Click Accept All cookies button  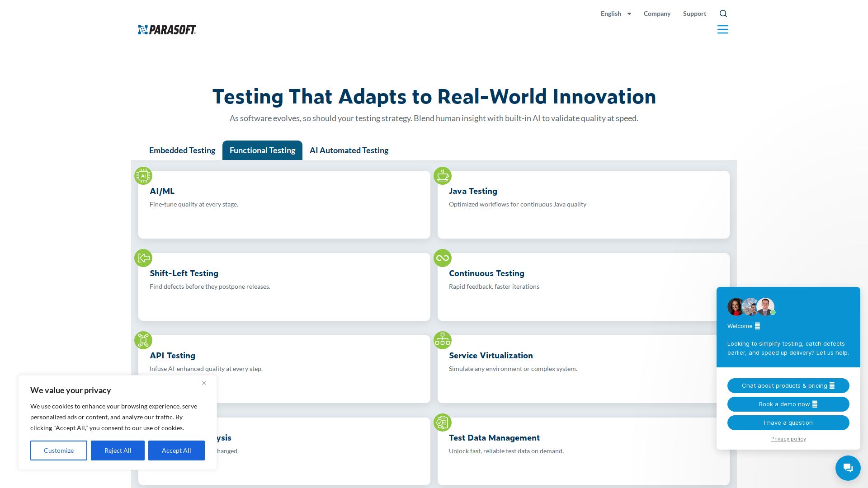click(176, 450)
